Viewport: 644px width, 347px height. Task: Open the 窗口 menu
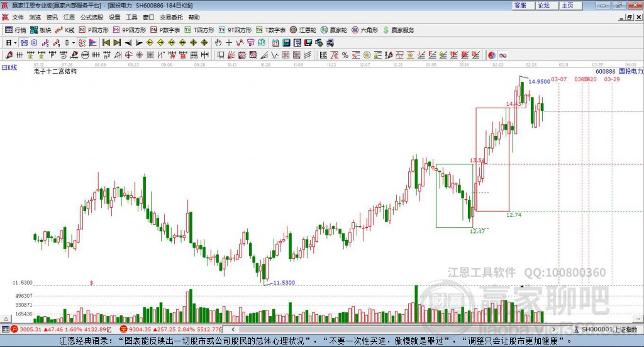tap(148, 17)
